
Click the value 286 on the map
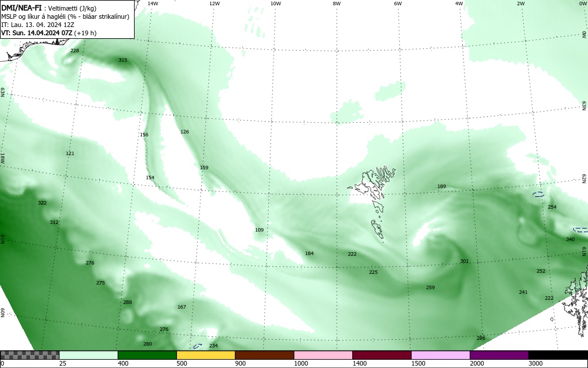(481, 338)
